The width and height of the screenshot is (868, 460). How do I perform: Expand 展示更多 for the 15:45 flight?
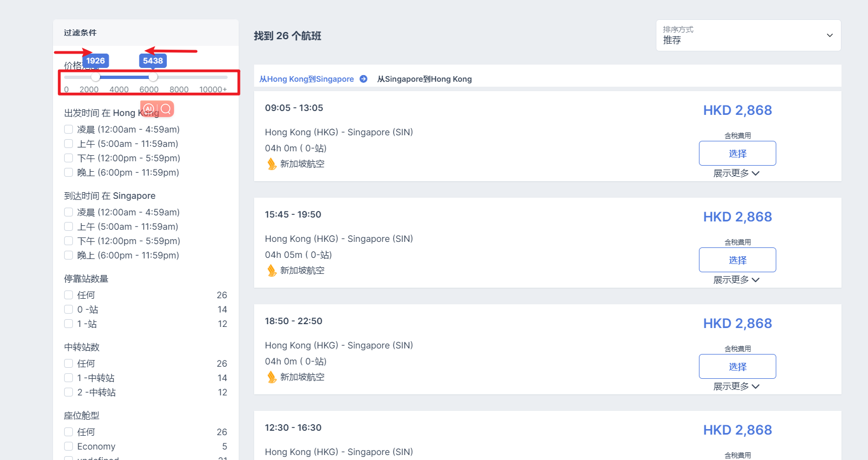pos(736,280)
